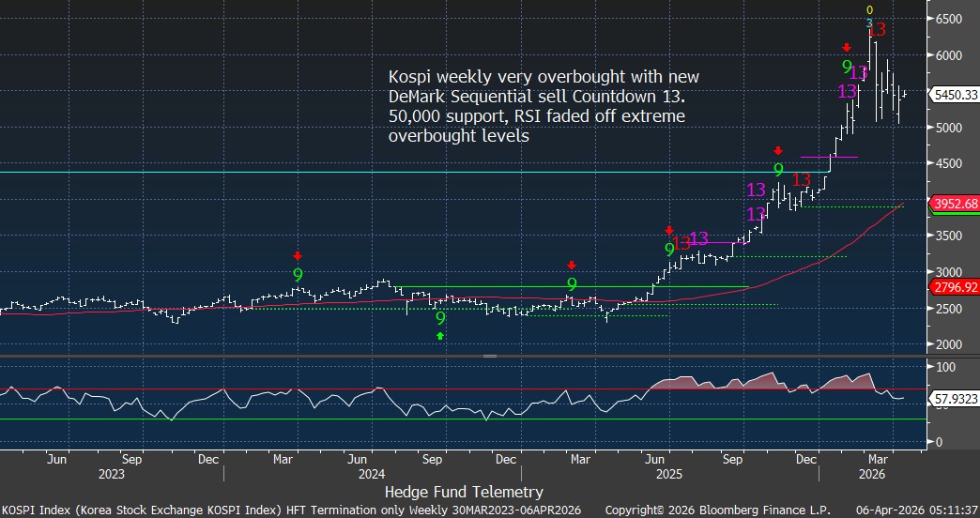Viewport: 980px width, 518px height.
Task: Click the Kospi weekly overbought annotation text
Action: point(544,106)
